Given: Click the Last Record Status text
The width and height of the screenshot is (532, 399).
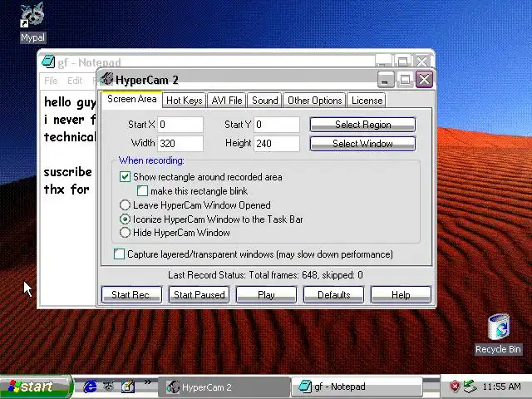Looking at the screenshot, I should (265, 275).
